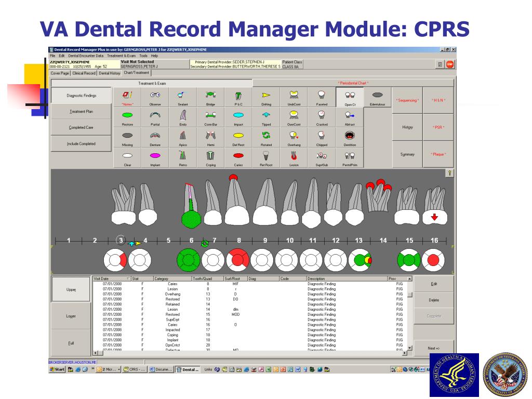This screenshot has height=399, width=532.
Task: Choose the Observe eyeglasses icon
Action: click(x=155, y=97)
